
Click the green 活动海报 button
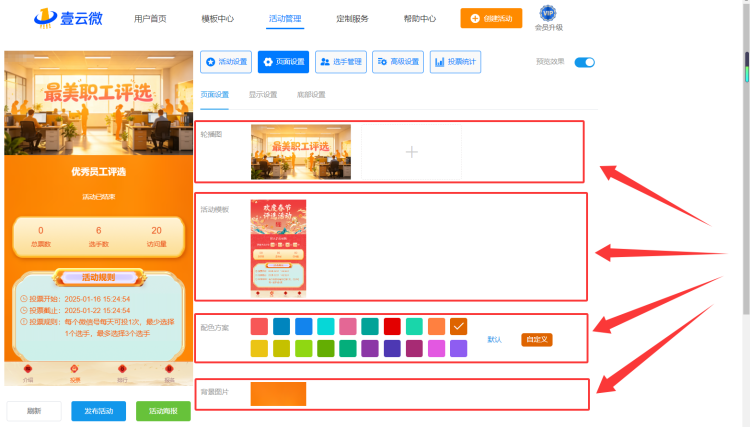tap(163, 411)
